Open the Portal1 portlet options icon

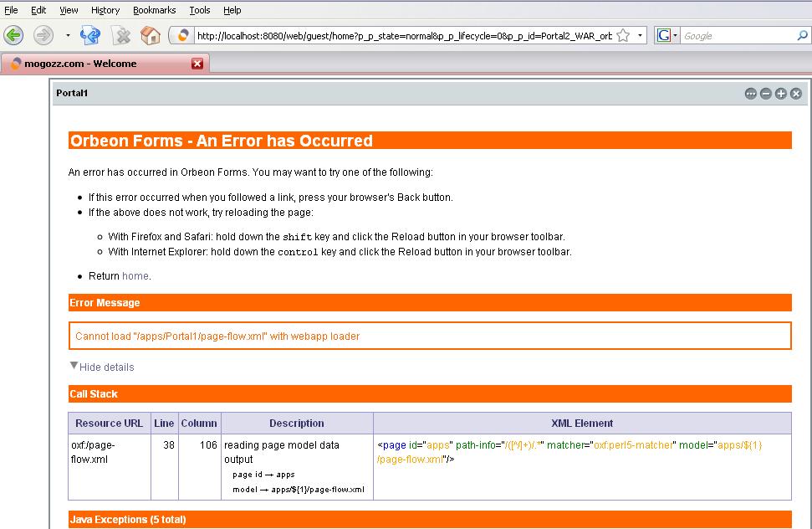(750, 94)
